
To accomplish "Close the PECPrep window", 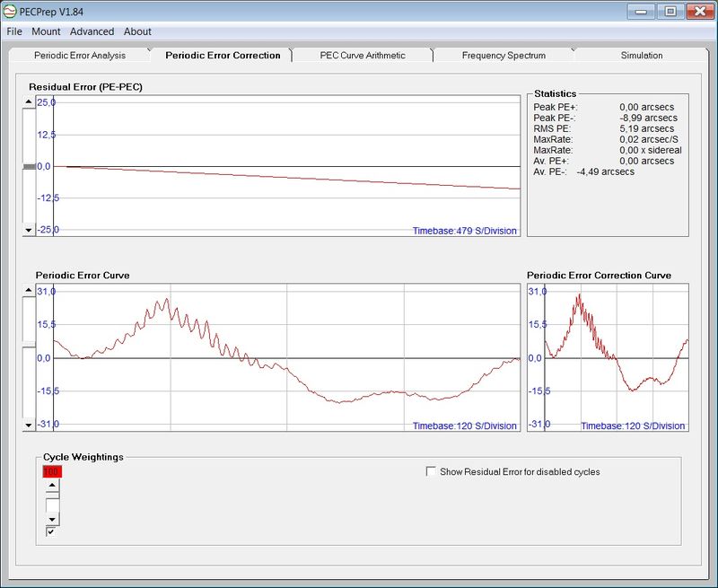I will click(x=700, y=12).
